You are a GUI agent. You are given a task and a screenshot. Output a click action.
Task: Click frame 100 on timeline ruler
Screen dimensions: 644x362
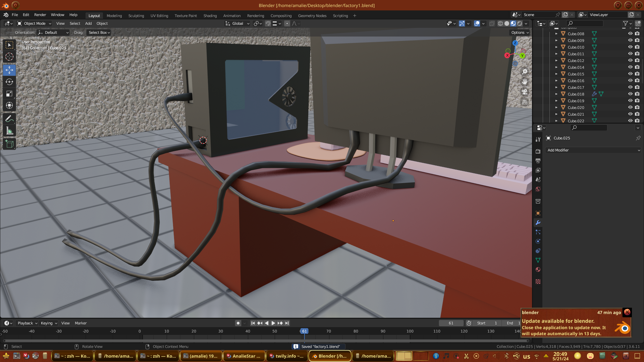(x=410, y=331)
